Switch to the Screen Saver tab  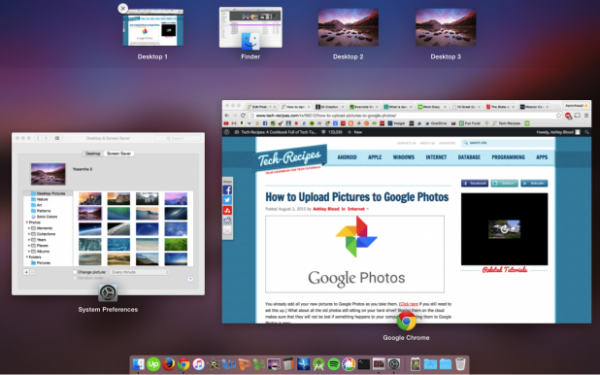click(119, 153)
